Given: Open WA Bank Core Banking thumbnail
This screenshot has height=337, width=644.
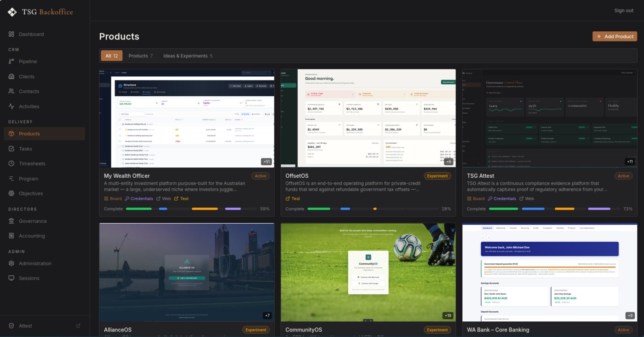Looking at the screenshot, I should pos(550,273).
